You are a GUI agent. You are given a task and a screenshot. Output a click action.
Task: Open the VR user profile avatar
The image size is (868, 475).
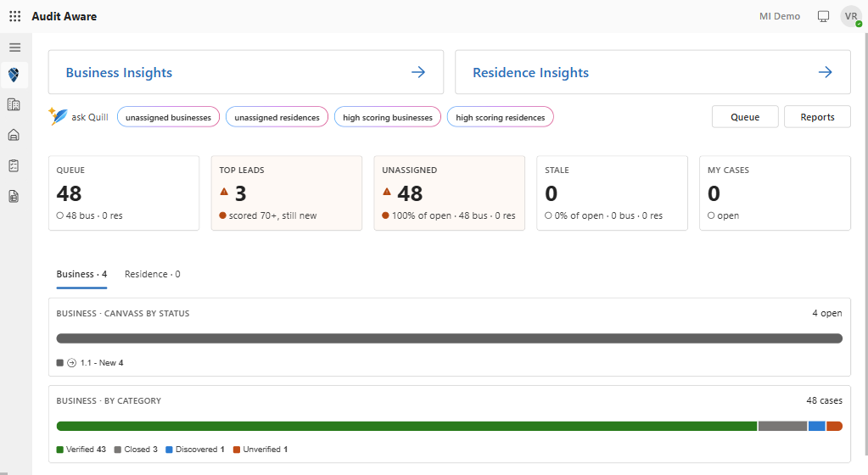[x=851, y=16]
